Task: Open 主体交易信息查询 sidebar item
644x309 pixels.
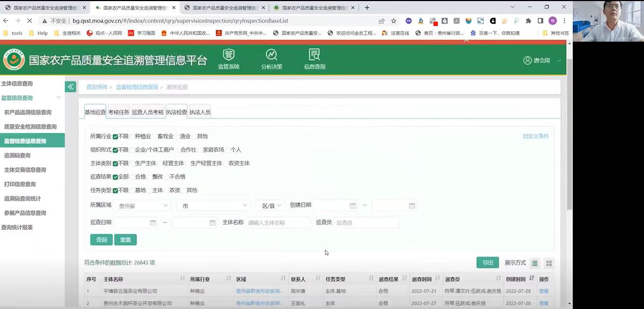Action: pos(25,170)
